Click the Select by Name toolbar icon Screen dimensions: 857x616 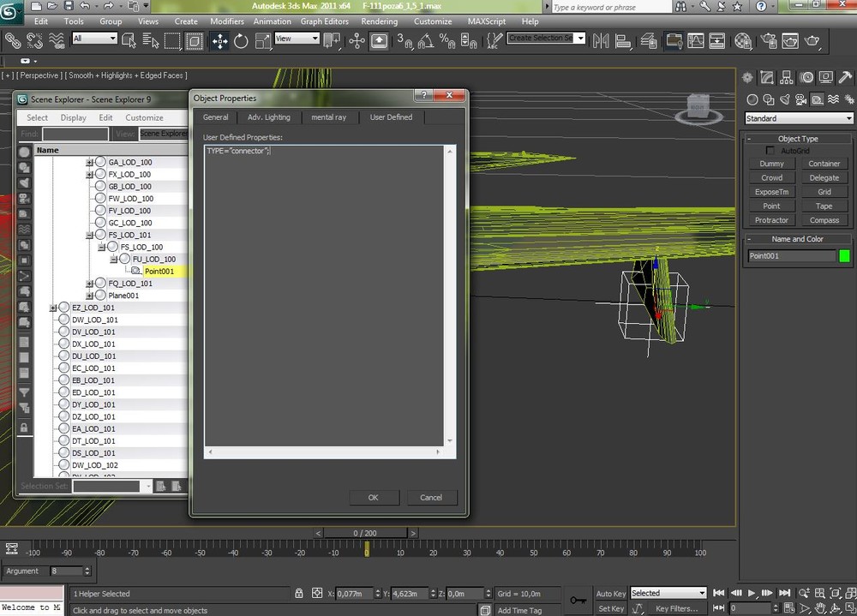pyautogui.click(x=150, y=40)
